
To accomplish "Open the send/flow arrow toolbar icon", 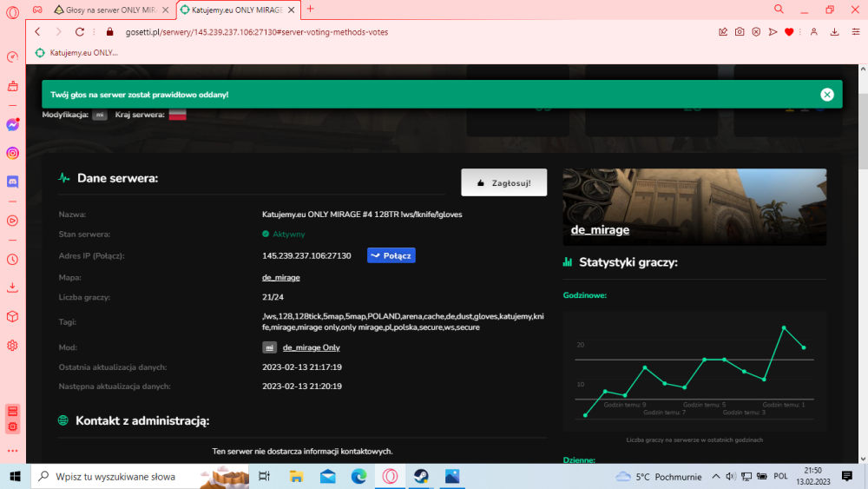I will pos(773,32).
